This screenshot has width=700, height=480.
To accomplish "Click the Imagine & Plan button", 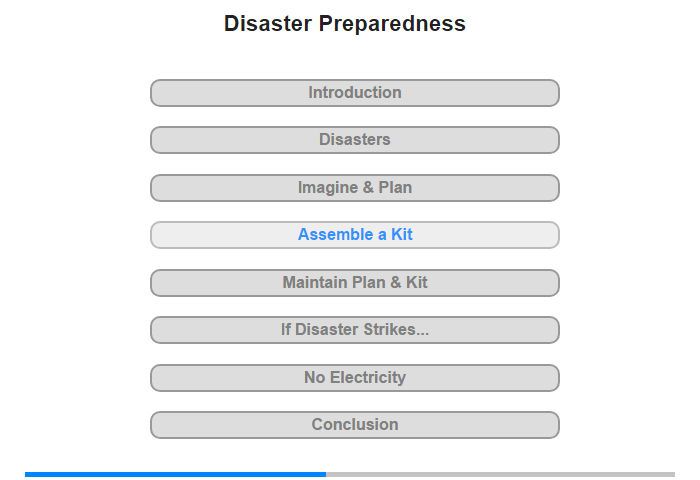I will [354, 188].
